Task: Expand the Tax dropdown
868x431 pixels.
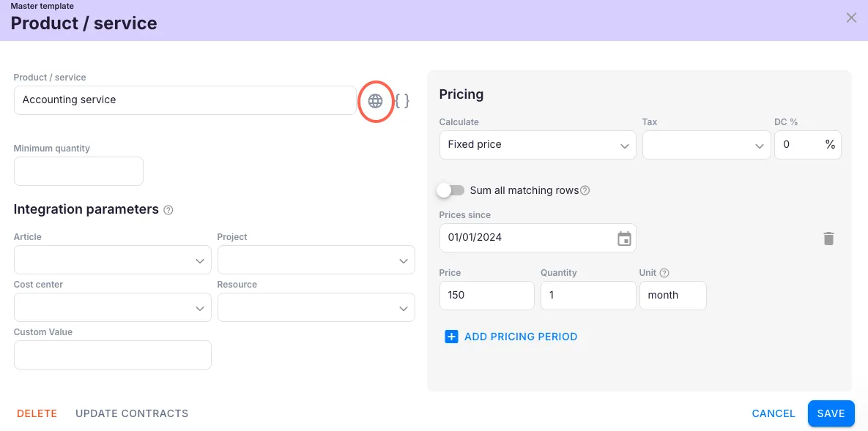Action: pyautogui.click(x=705, y=145)
